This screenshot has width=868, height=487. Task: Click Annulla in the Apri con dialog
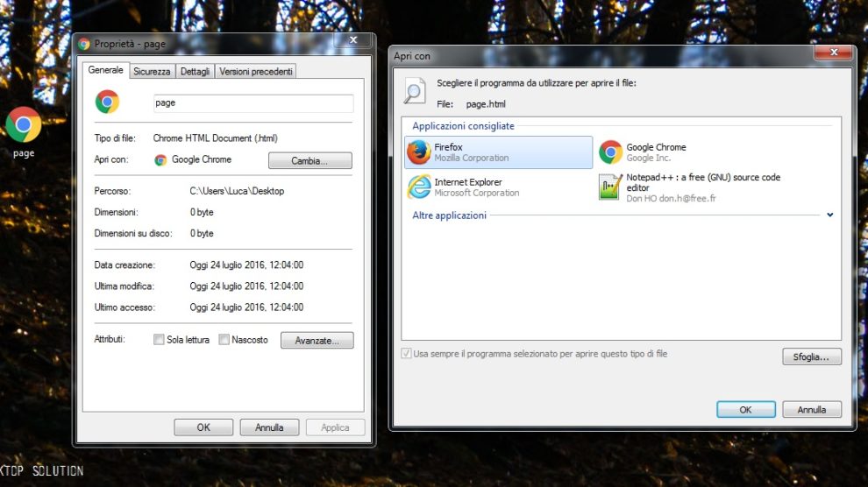tap(812, 410)
